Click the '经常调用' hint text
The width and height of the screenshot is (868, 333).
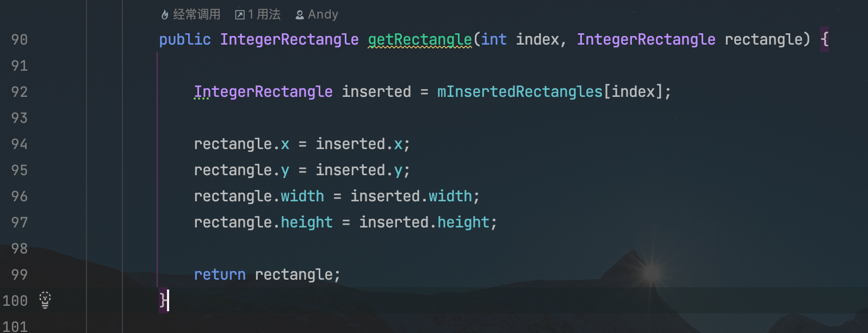(197, 15)
